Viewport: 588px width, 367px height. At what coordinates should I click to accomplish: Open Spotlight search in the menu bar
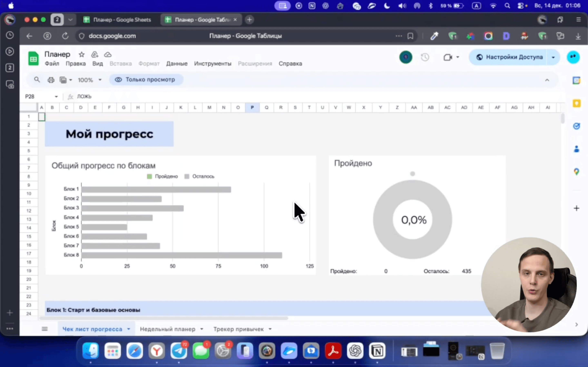(x=507, y=6)
